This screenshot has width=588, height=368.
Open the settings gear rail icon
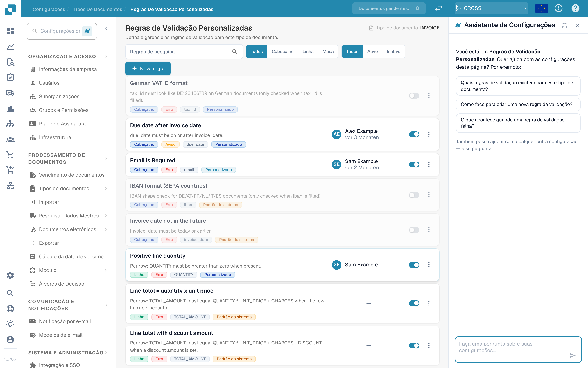pos(10,275)
